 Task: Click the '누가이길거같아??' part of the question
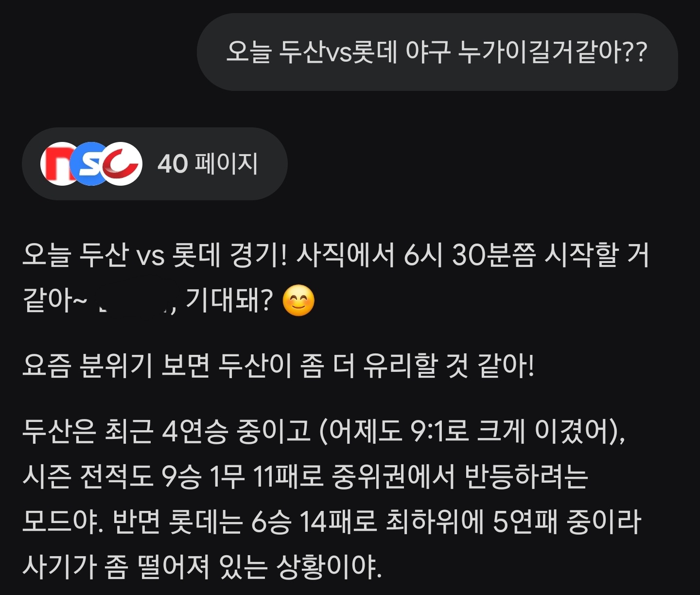[x=553, y=52]
